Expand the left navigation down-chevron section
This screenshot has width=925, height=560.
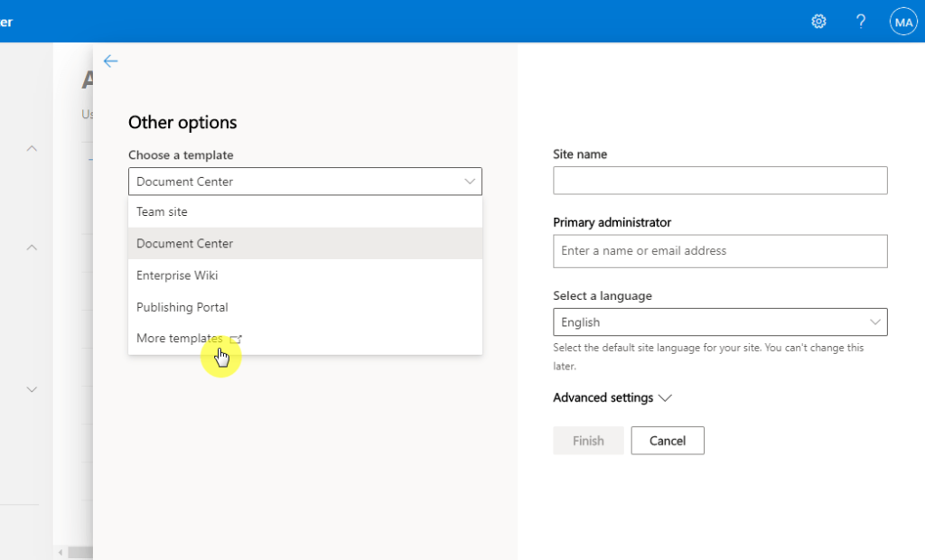[x=32, y=389]
